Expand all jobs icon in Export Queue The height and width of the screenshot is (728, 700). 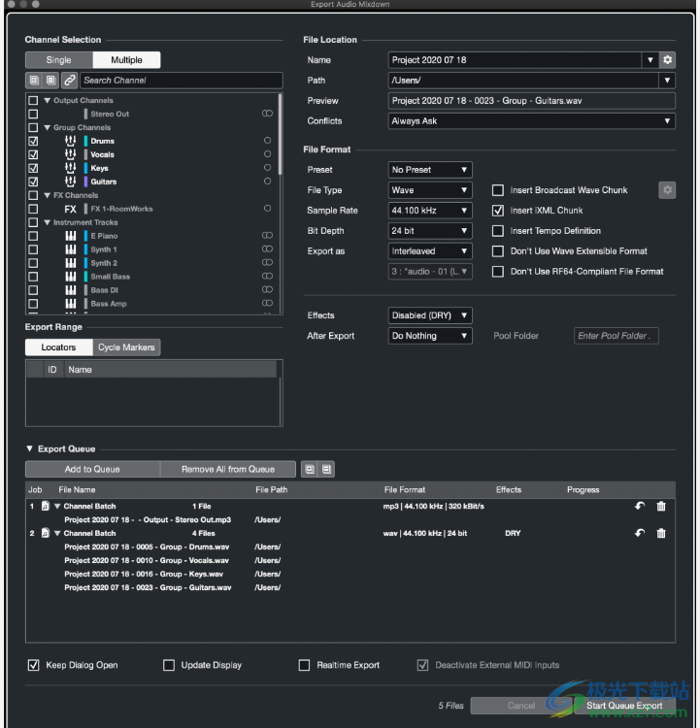pyautogui.click(x=310, y=469)
